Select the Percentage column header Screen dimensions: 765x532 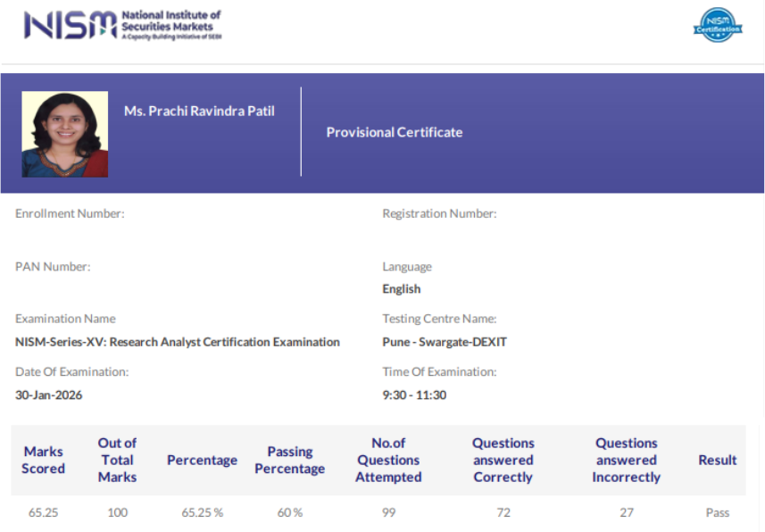click(202, 460)
